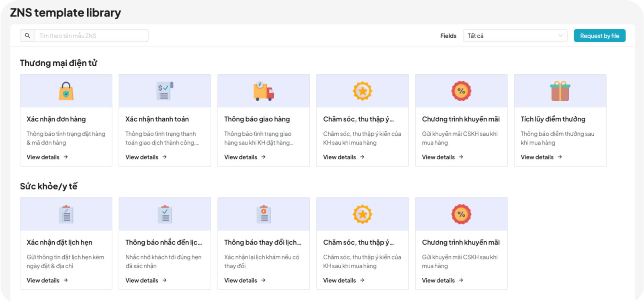Click the checklist icon for Thông báo nhắc đến lịch

click(165, 214)
